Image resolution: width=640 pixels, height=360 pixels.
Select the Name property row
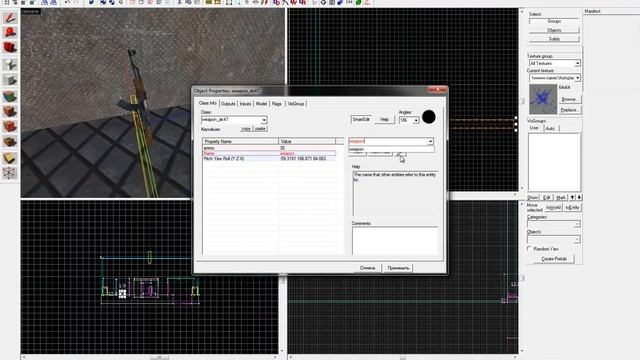[x=269, y=153]
